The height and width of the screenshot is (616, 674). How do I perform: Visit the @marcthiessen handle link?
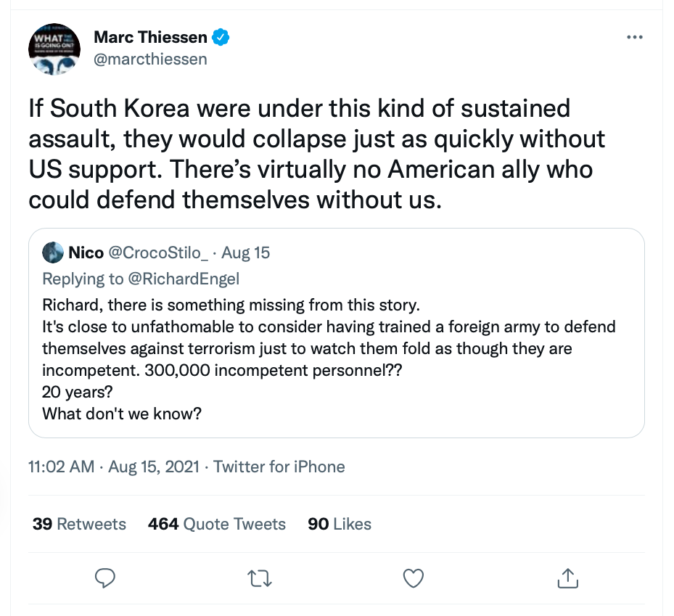[151, 59]
